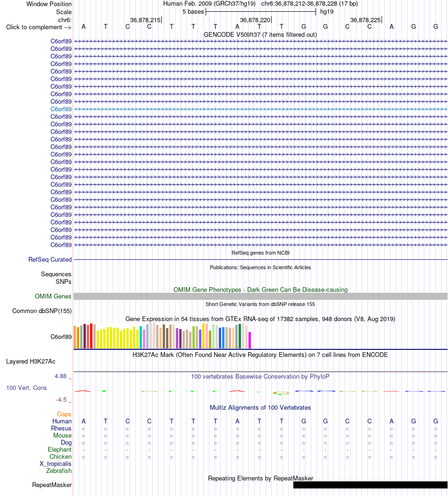Click 'Short Genetic Variants from dbSNP' title
Viewport: 448px width, 496px height.
[260, 304]
